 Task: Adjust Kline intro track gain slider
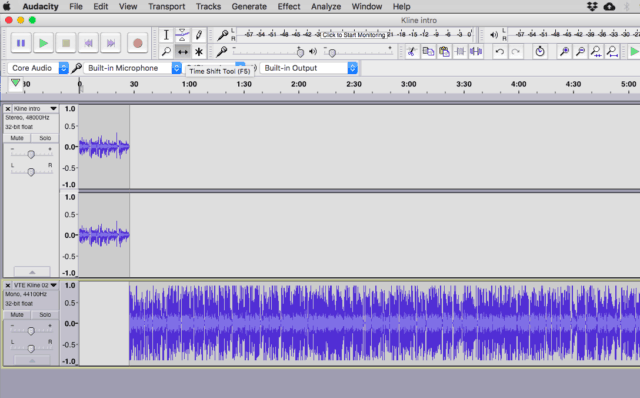pyautogui.click(x=31, y=154)
